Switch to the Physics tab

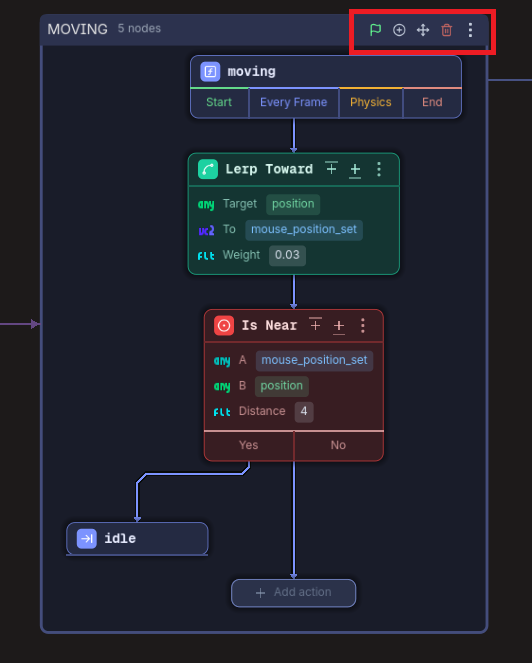point(370,102)
